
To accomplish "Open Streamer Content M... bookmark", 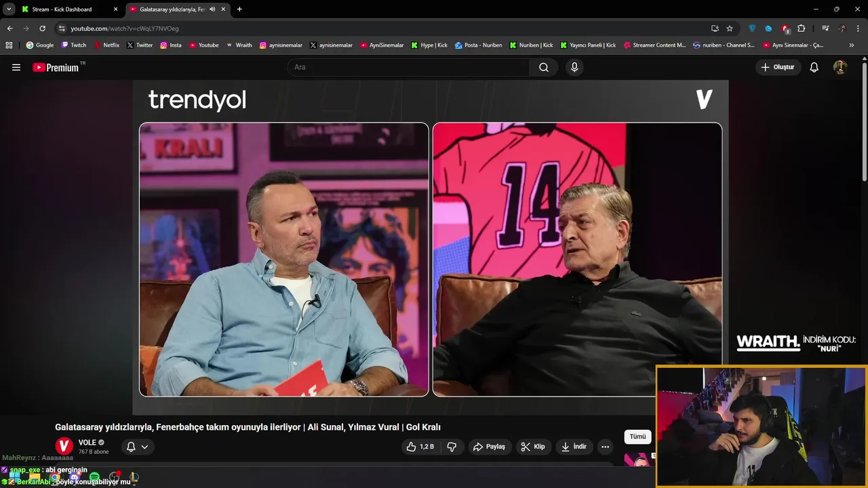I will coord(654,45).
